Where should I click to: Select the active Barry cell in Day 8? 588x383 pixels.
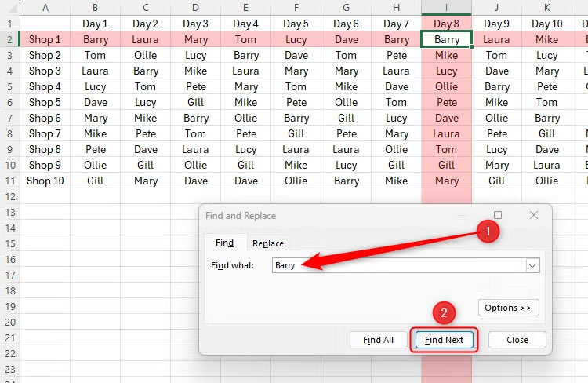447,39
